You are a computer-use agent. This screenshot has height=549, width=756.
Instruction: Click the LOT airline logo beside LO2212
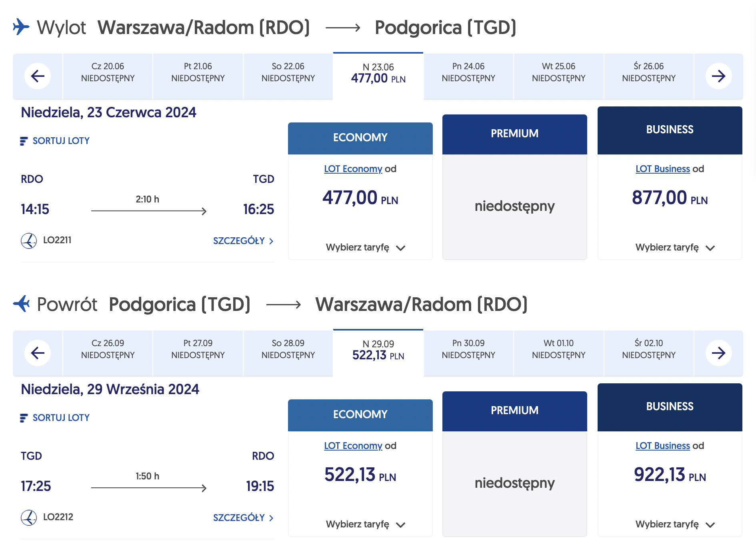[x=29, y=517]
